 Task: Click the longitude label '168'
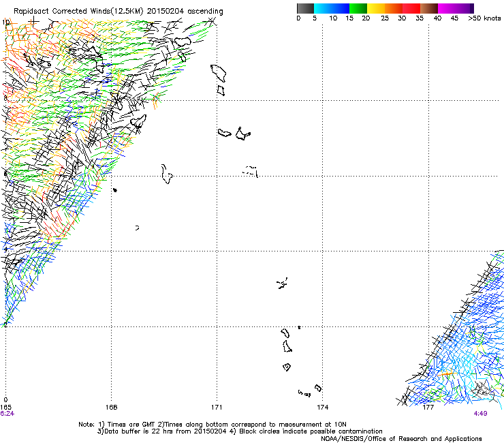click(x=112, y=408)
